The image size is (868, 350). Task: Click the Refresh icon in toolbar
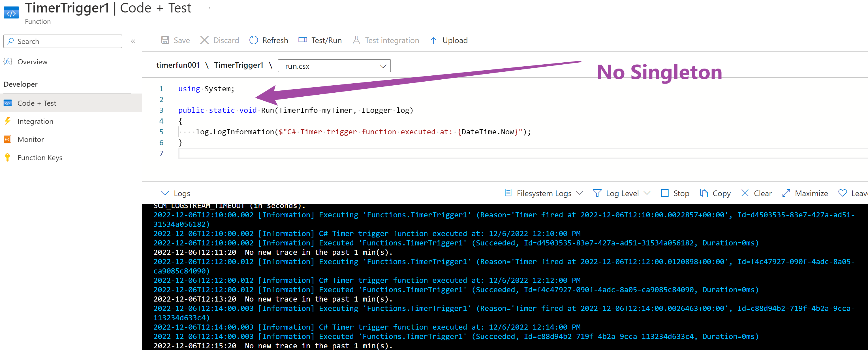click(x=253, y=40)
